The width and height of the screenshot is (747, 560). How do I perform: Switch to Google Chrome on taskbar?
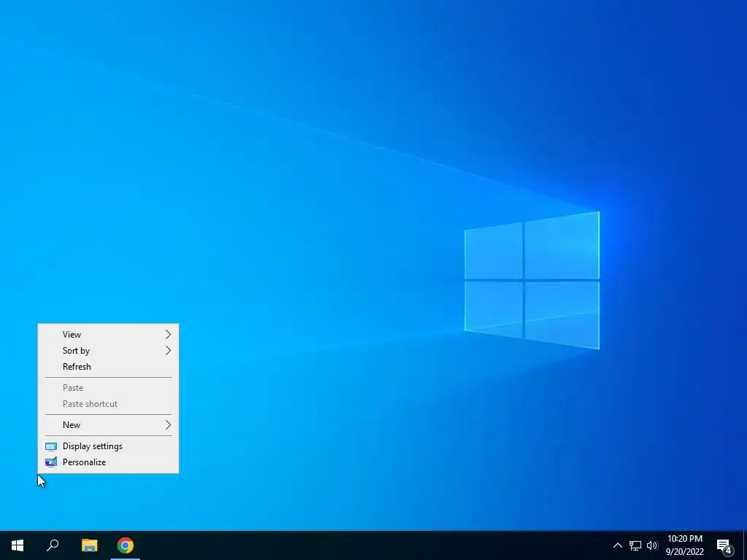point(125,545)
